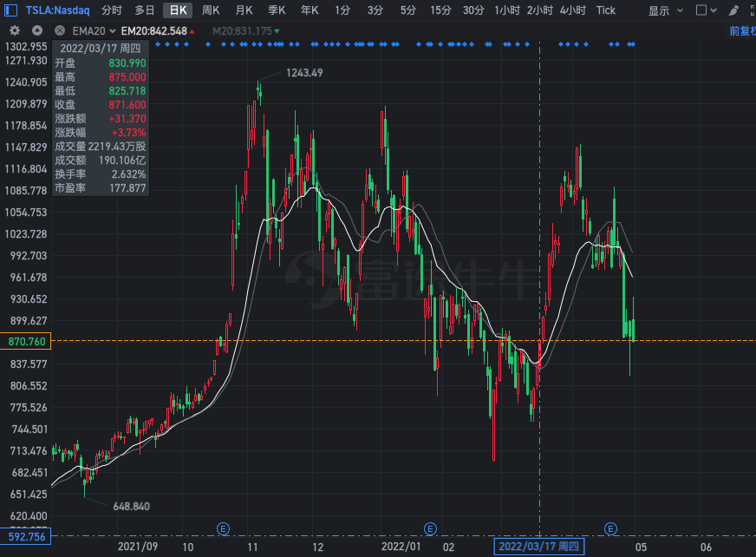
Task: Click the 最低 825.718 row in tooltip
Action: click(101, 91)
